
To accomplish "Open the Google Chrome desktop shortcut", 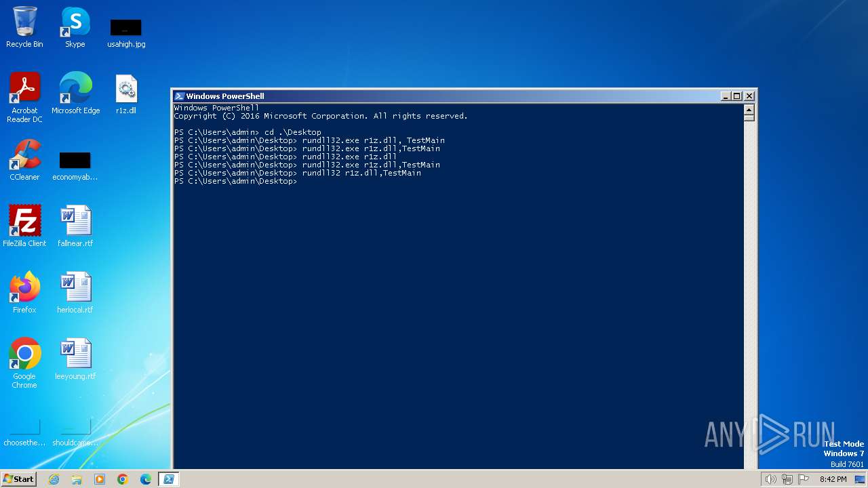I will pos(24,363).
